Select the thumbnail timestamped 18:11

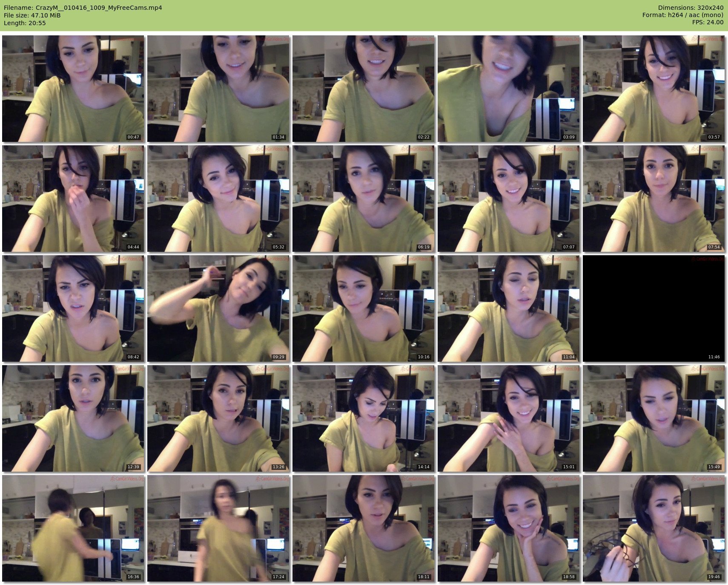click(x=364, y=528)
